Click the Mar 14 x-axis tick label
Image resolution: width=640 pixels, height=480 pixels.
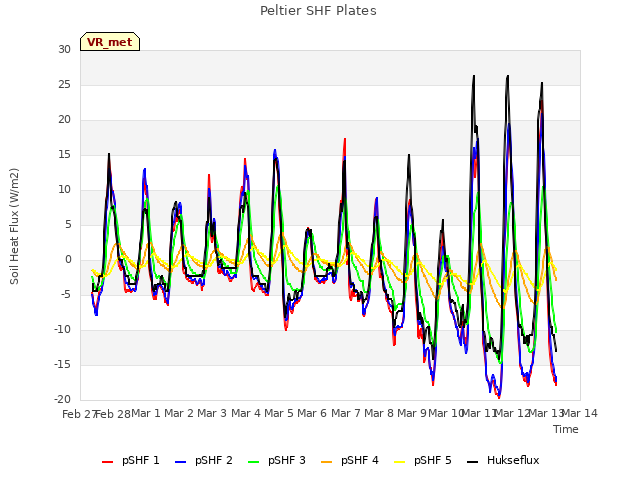coord(580,413)
